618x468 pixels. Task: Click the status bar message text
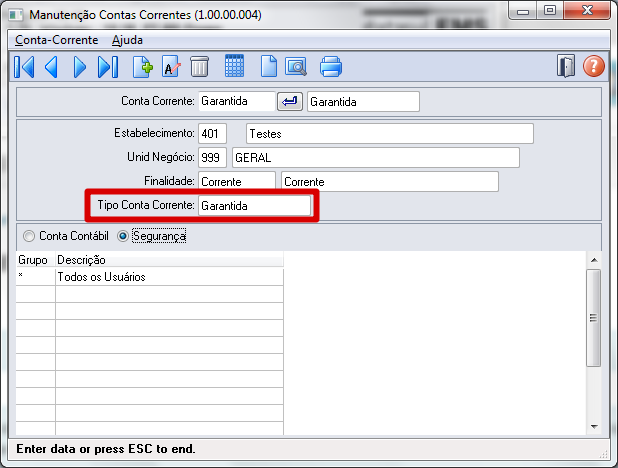tap(106, 449)
